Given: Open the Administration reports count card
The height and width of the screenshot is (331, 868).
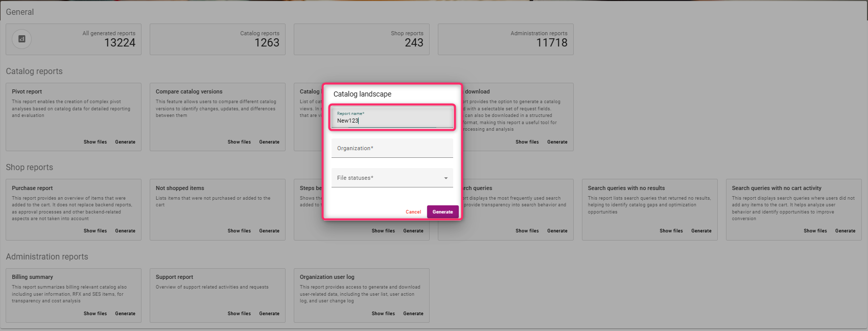Looking at the screenshot, I should (505, 39).
